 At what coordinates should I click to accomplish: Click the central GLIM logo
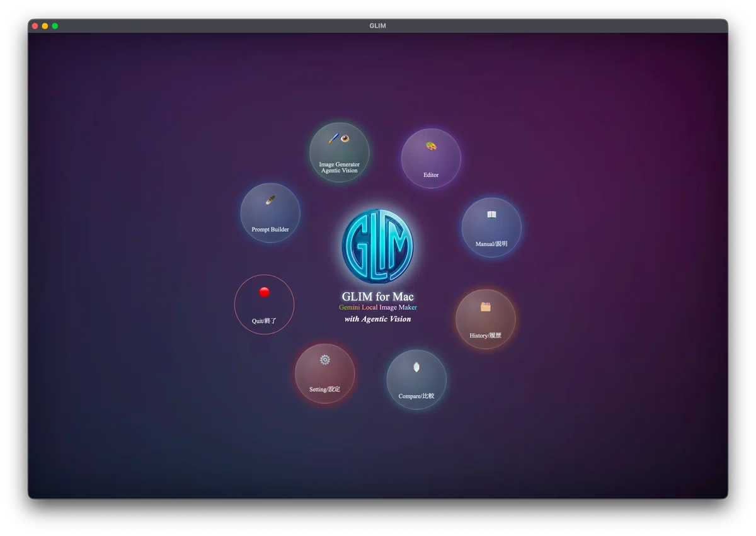coord(377,246)
